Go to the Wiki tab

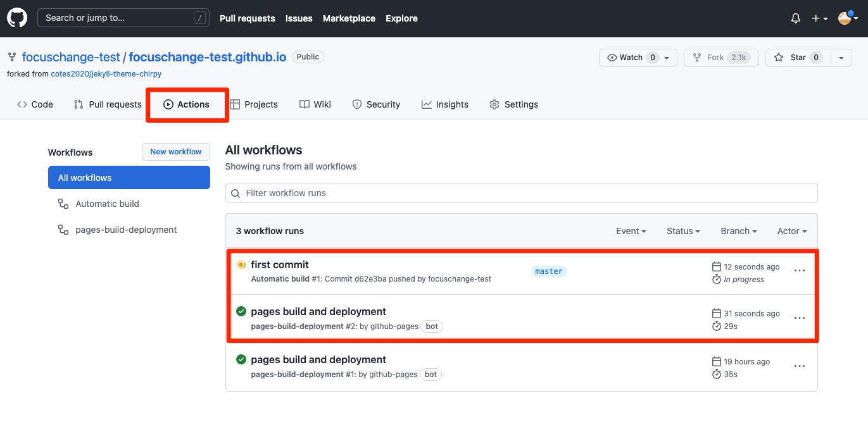[x=315, y=104]
